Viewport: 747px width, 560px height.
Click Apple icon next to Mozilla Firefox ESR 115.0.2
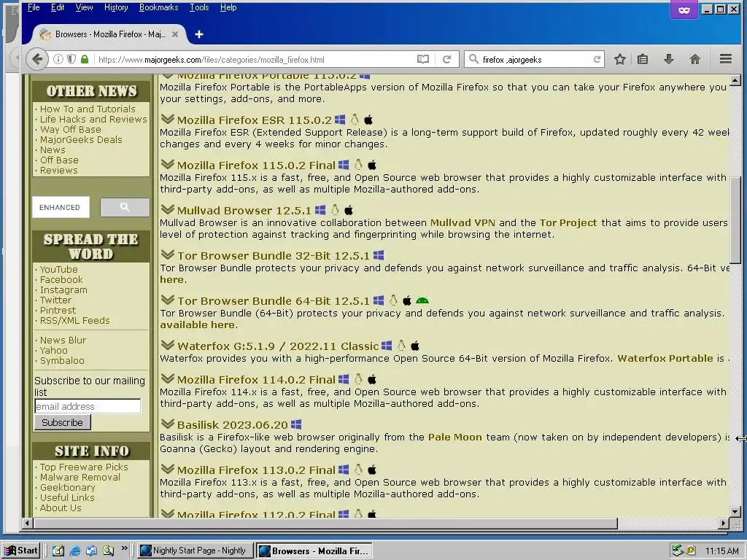tap(368, 120)
